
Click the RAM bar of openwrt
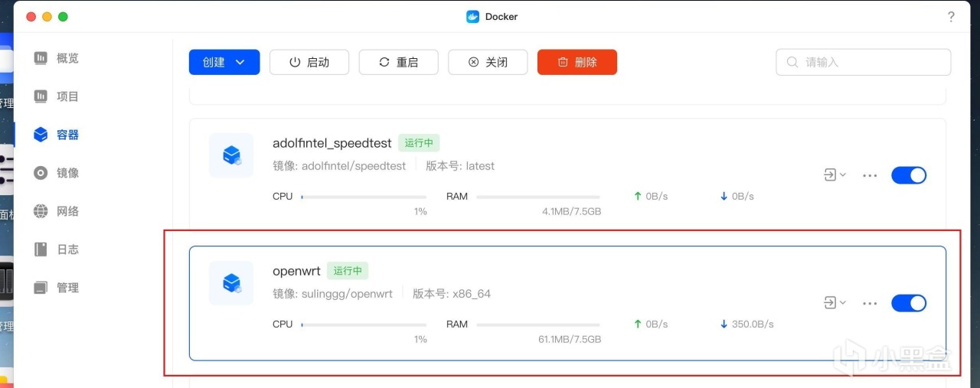[538, 324]
